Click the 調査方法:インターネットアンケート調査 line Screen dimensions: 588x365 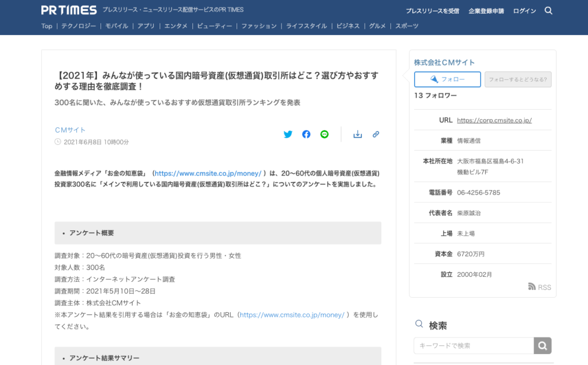click(x=115, y=279)
